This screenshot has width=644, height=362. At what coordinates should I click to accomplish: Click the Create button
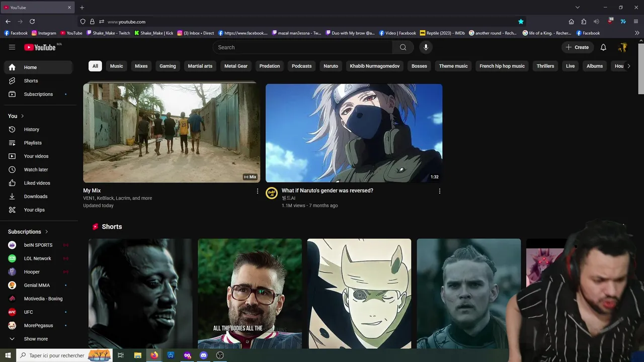coord(577,47)
